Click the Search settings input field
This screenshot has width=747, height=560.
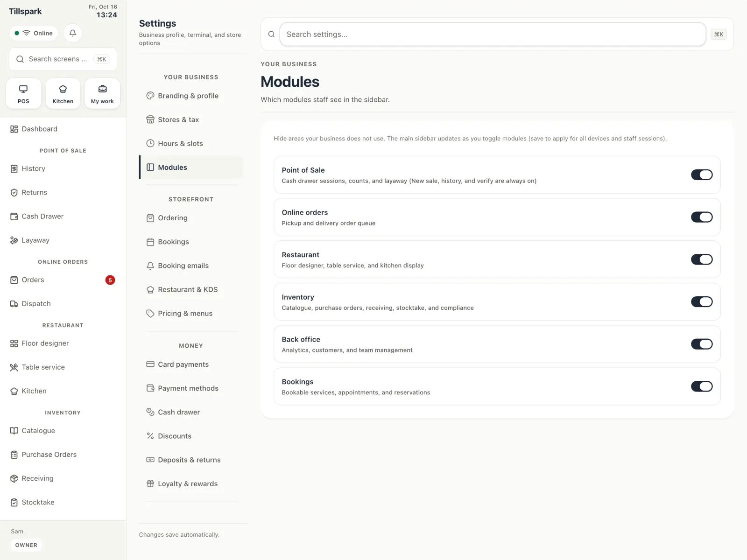point(493,34)
